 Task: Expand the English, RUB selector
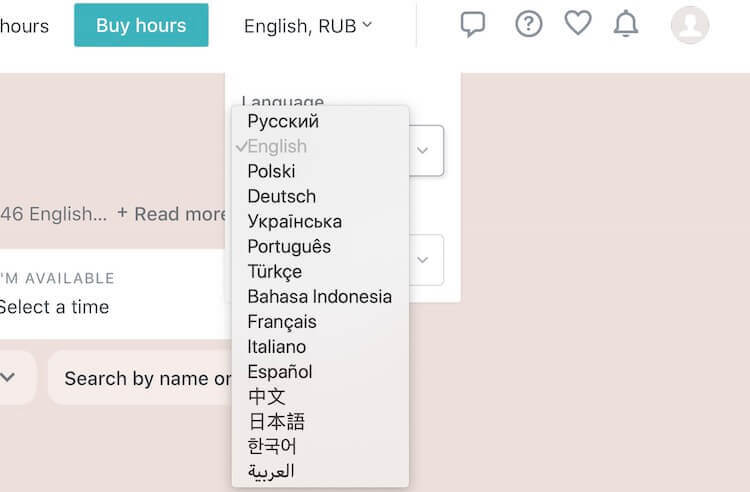[x=308, y=26]
